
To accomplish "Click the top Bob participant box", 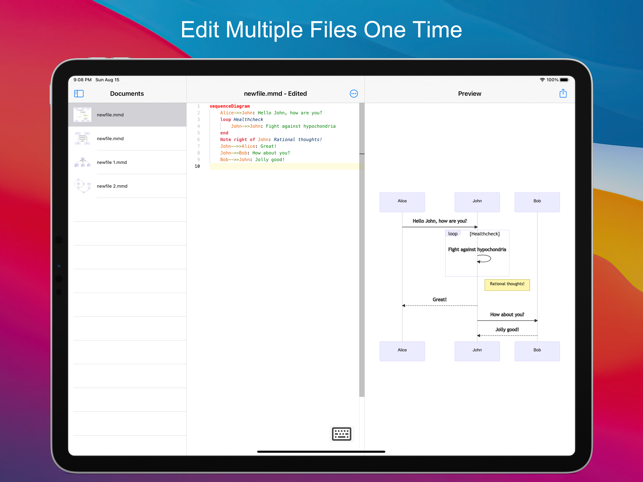I will 537,202.
